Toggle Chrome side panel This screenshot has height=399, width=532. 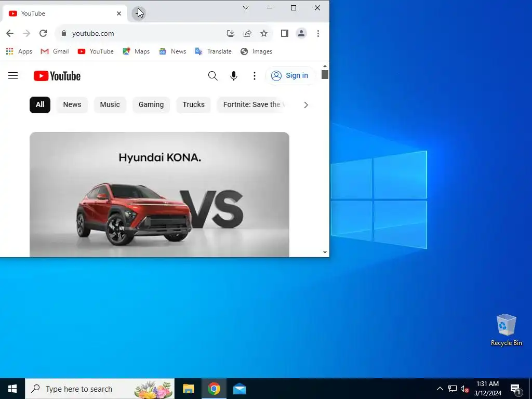(284, 33)
